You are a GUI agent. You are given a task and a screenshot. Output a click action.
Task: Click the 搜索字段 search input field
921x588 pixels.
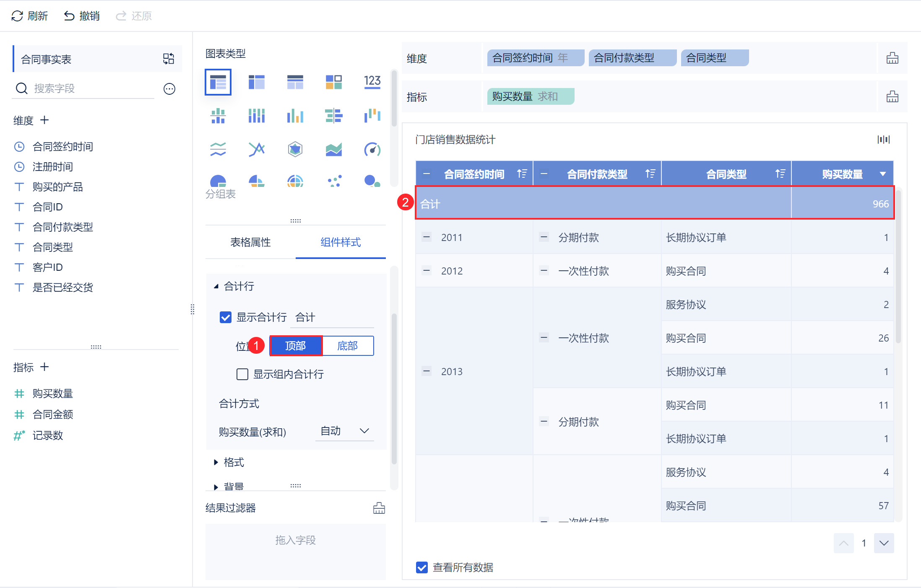[93, 88]
